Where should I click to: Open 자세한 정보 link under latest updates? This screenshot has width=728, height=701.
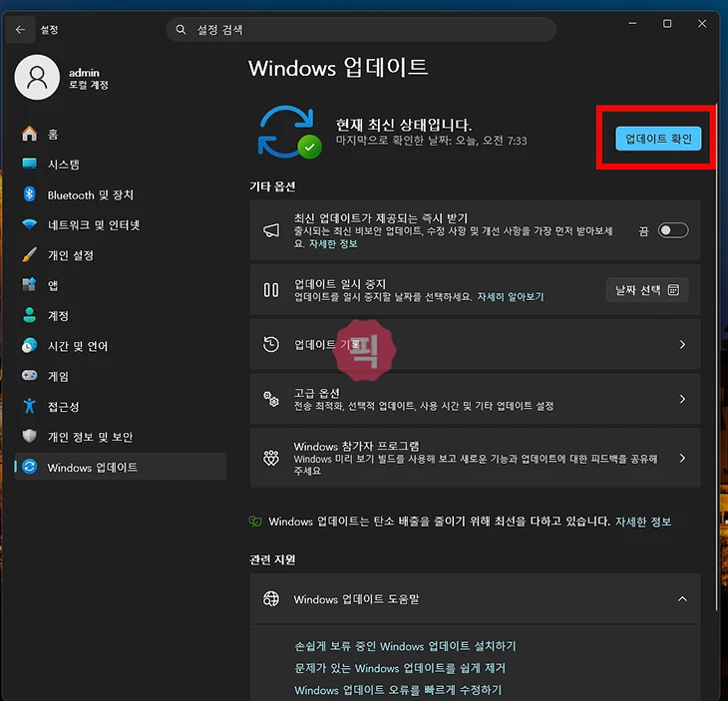[x=333, y=243]
